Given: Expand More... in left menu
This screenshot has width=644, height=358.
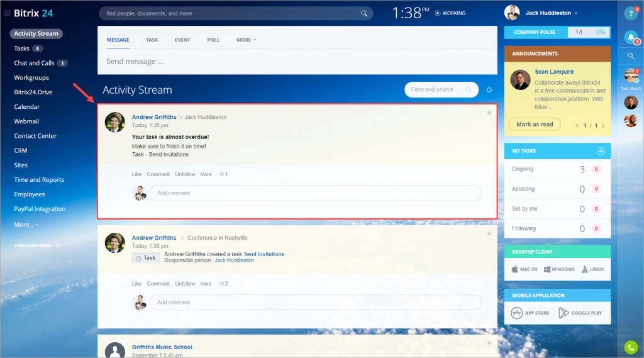Looking at the screenshot, I should pyautogui.click(x=26, y=225).
